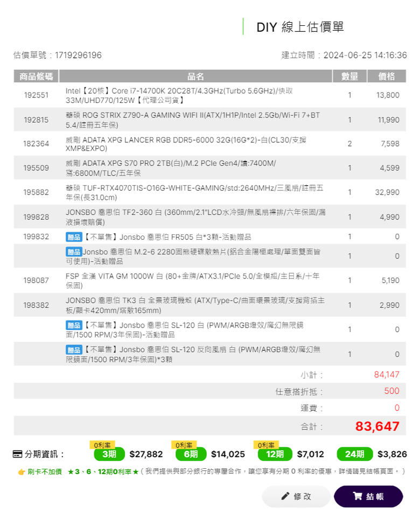The image size is (420, 520).
Task: Click the 修改 edit button
Action: pyautogui.click(x=296, y=496)
